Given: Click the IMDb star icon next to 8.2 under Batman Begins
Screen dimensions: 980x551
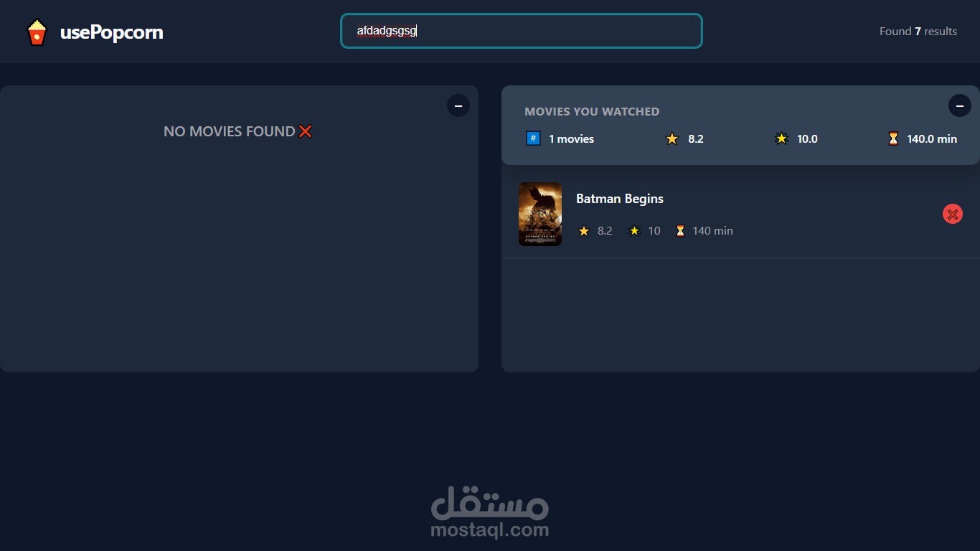Looking at the screenshot, I should click(584, 231).
